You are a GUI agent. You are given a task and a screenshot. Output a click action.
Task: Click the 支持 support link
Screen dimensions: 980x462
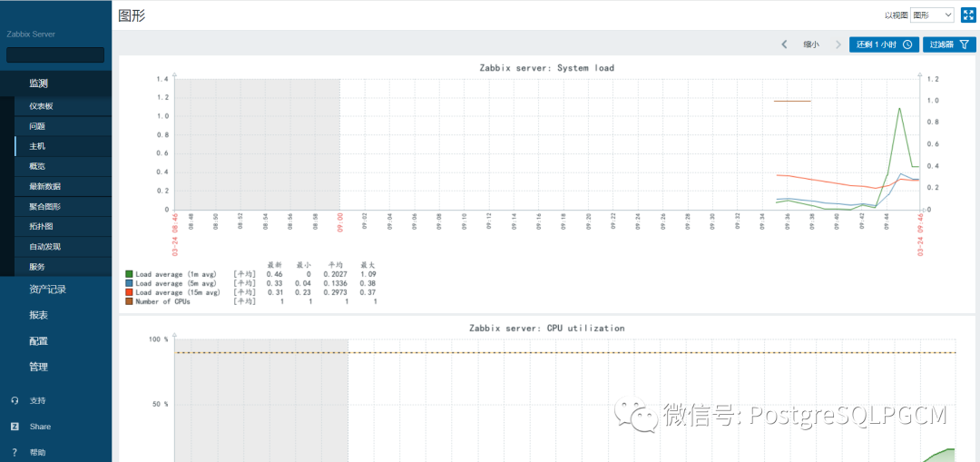(37, 401)
